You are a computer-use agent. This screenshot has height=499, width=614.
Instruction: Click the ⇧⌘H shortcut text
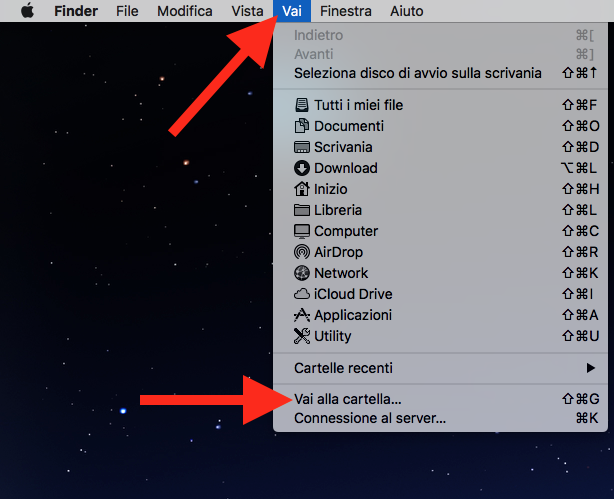tap(580, 189)
